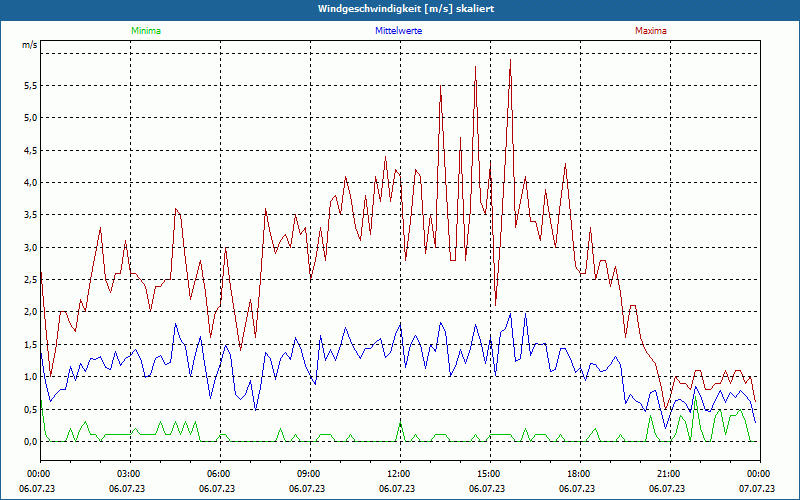Viewport: 800px width, 500px height.
Task: Click the '06.07.23' date under 18:00
Action: (x=577, y=489)
